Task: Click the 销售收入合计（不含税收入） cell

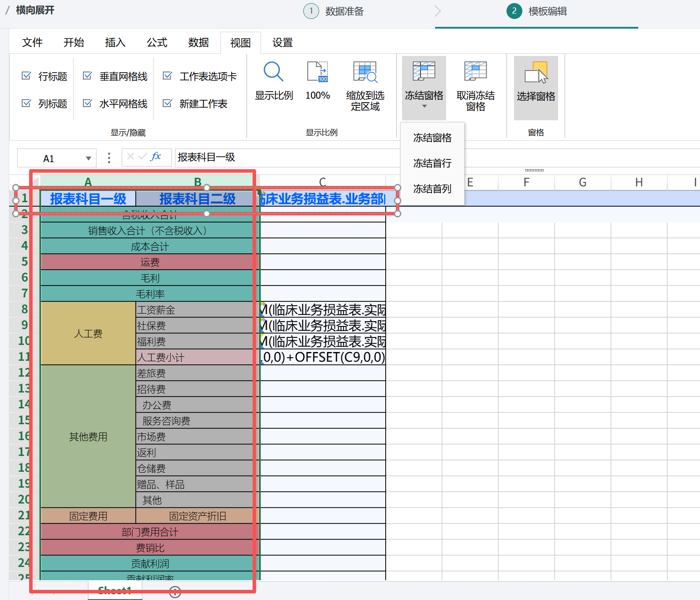Action: click(x=149, y=230)
